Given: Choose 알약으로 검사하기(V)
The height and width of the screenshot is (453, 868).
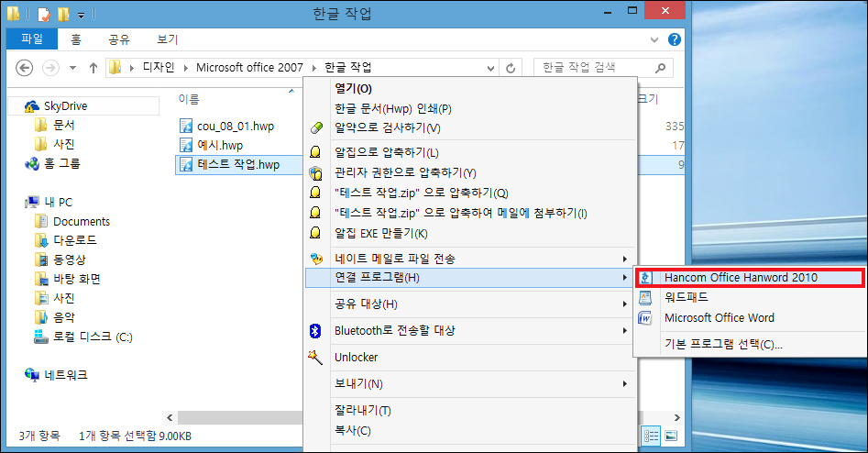Looking at the screenshot, I should tap(388, 128).
